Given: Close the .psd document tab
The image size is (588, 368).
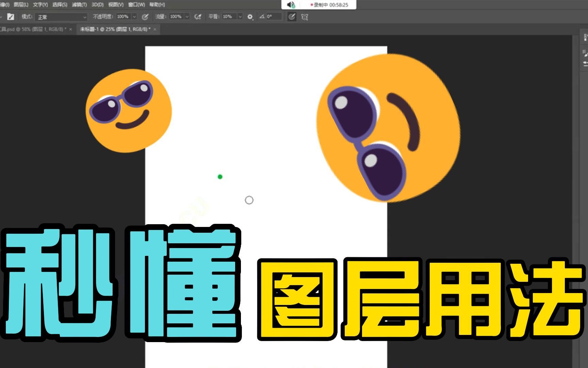Looking at the screenshot, I should point(70,30).
